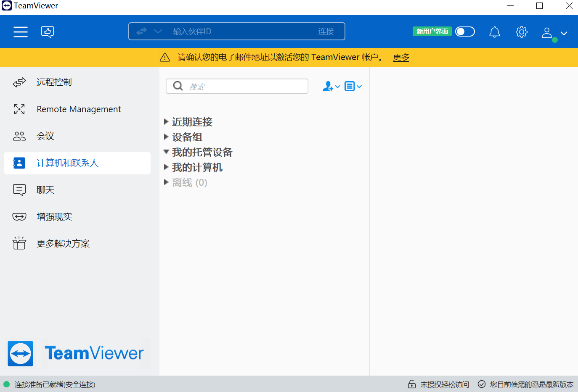Screen dimensions: 578x392
Task: Focus the 搜索 search field
Action: pyautogui.click(x=237, y=86)
